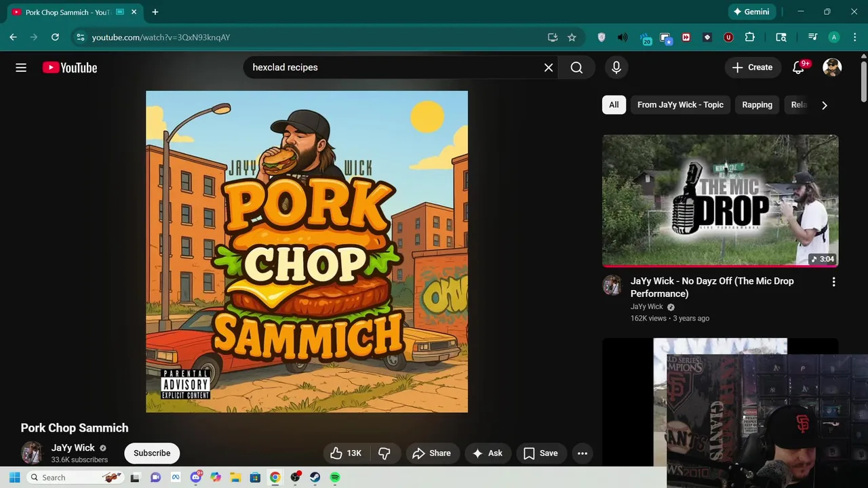Go back in Chrome
The image size is (868, 488).
[x=13, y=37]
